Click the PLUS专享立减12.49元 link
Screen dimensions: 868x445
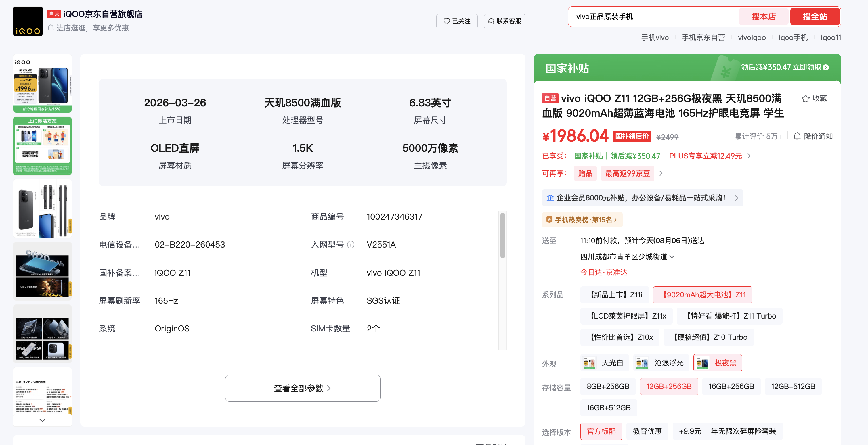coord(705,156)
